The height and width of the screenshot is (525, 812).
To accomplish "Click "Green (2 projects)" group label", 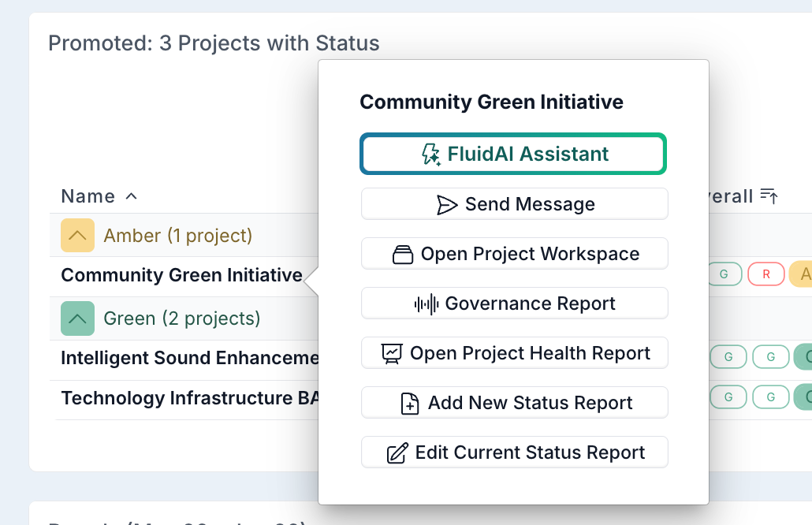I will pos(182,318).
